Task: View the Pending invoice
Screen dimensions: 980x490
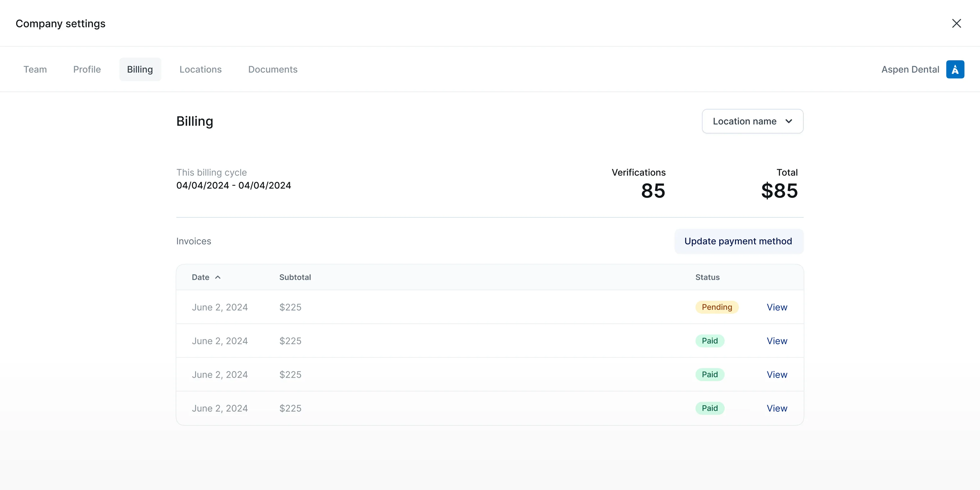Action: (777, 307)
